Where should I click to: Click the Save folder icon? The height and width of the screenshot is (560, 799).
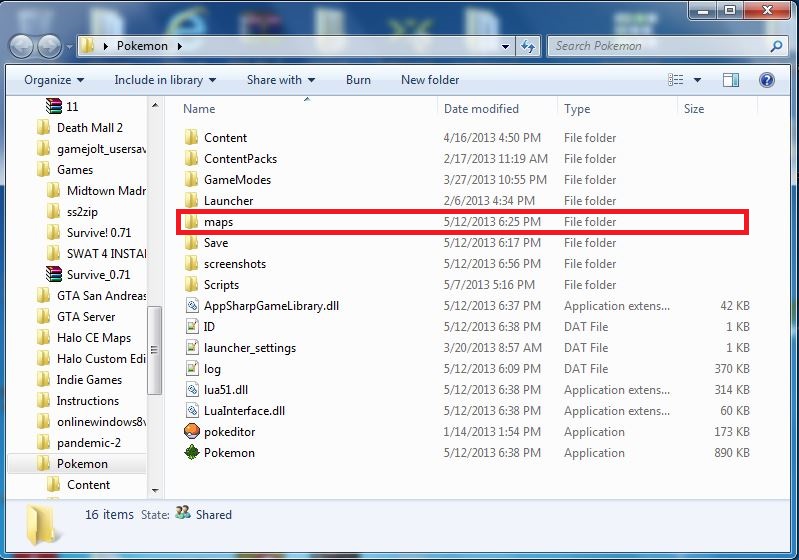coord(192,243)
